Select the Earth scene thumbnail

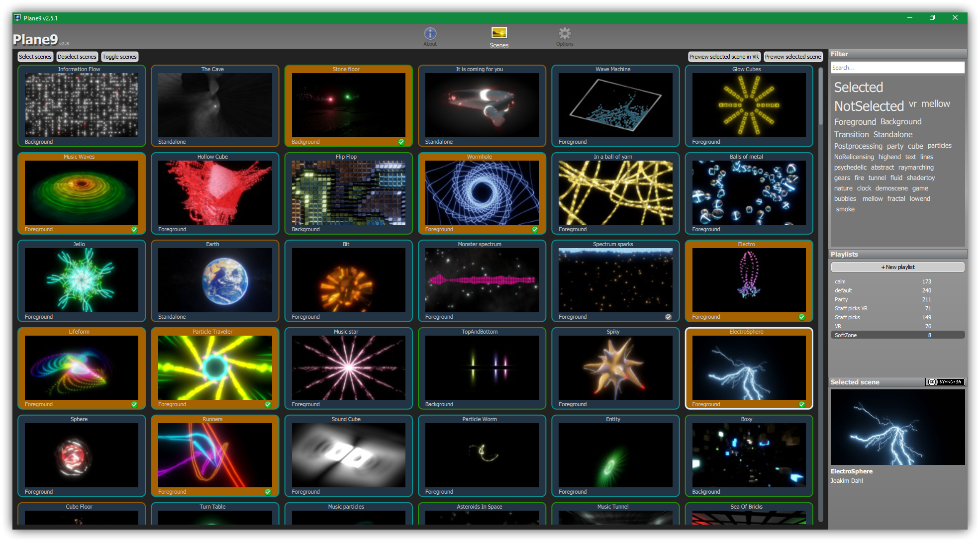[215, 280]
